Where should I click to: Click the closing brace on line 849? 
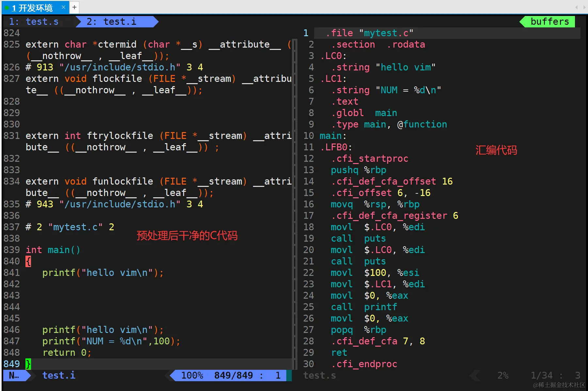coord(28,364)
